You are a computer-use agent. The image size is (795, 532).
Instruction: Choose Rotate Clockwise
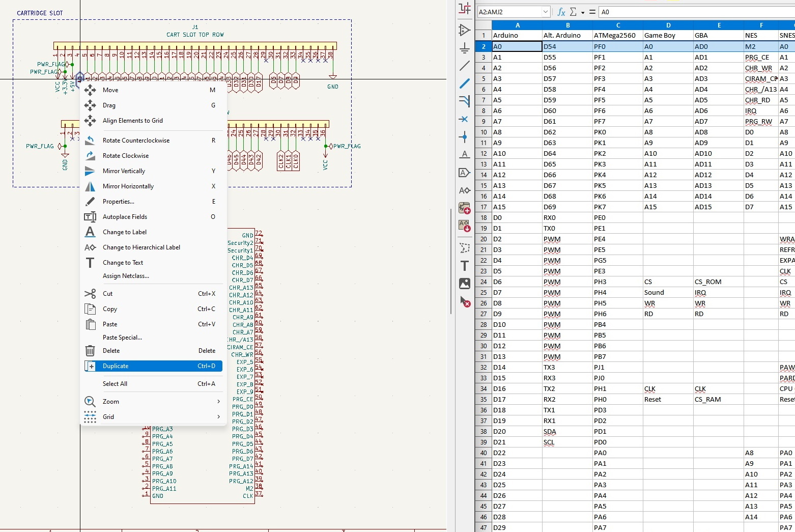coord(153,156)
